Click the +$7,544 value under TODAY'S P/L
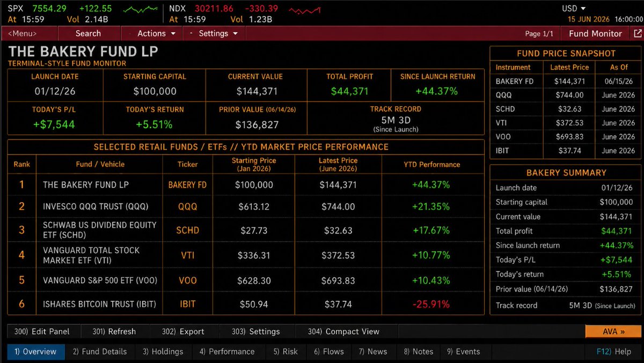Screen dimensions: 644x363 (53, 124)
